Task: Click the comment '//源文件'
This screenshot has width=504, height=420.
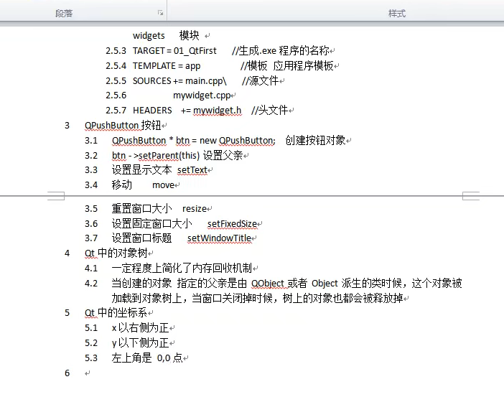Action: (x=261, y=80)
